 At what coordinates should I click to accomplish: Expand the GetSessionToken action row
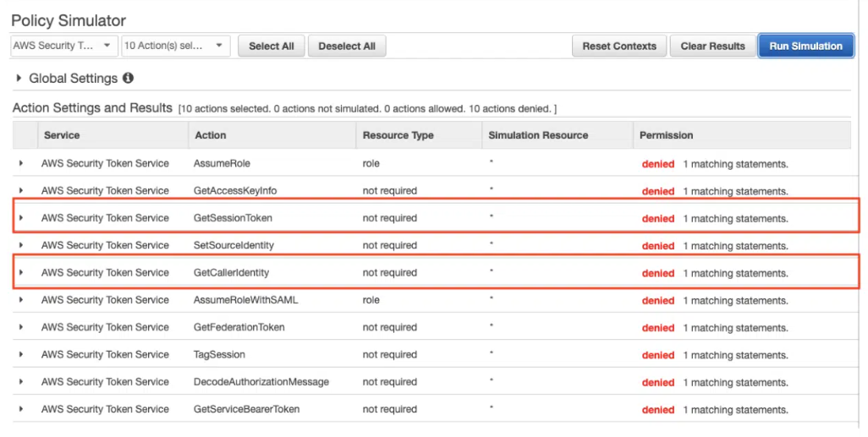click(x=21, y=218)
